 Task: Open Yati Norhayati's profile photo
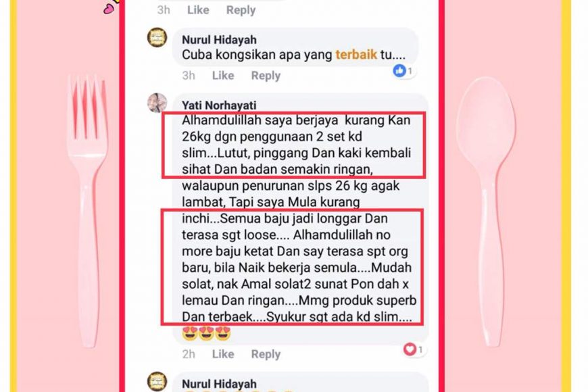157,103
